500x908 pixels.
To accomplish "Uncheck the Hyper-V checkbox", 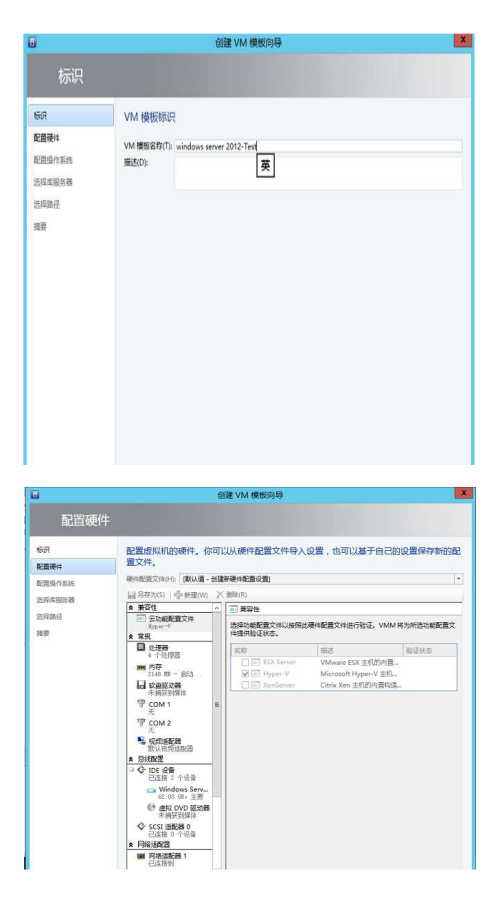I will pyautogui.click(x=245, y=674).
